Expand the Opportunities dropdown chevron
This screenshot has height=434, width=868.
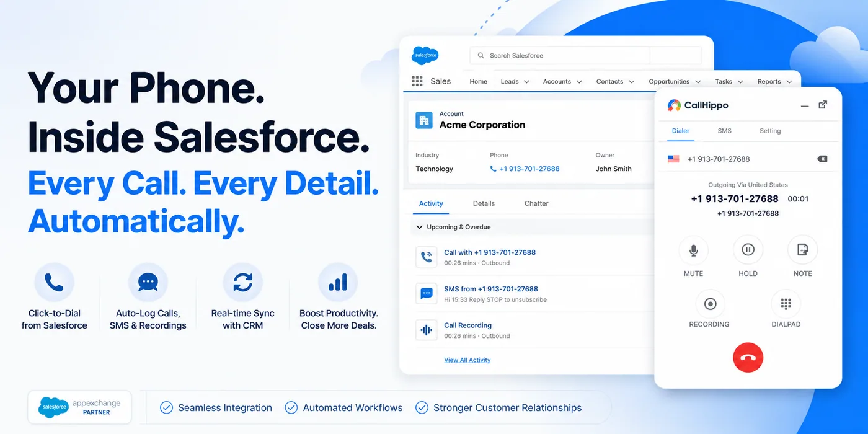[x=697, y=82]
